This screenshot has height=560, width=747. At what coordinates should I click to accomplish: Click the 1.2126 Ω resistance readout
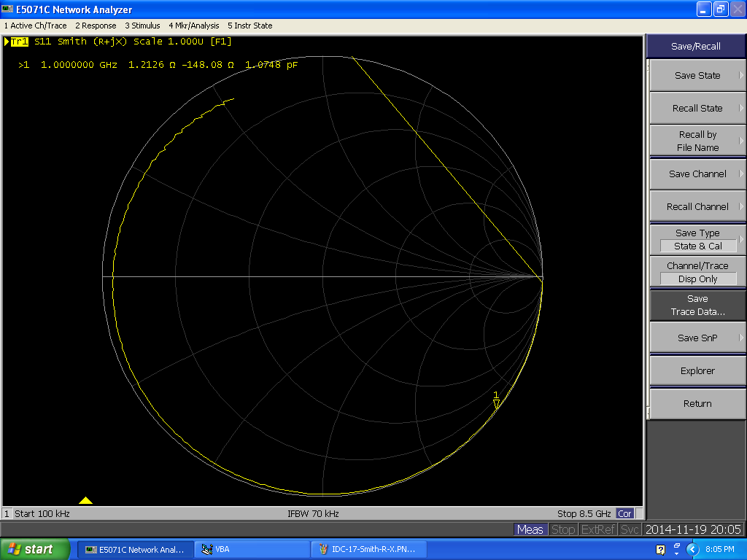tap(152, 65)
